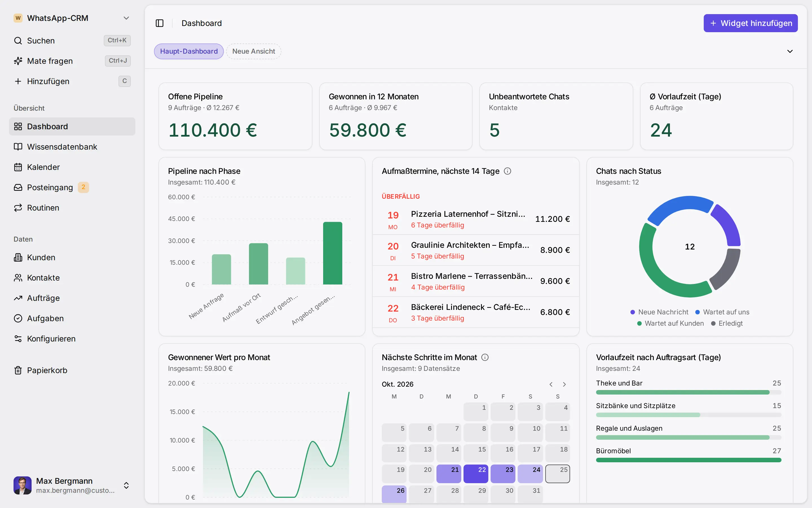Click the Widget hinzufügen button
812x508 pixels.
pyautogui.click(x=751, y=23)
